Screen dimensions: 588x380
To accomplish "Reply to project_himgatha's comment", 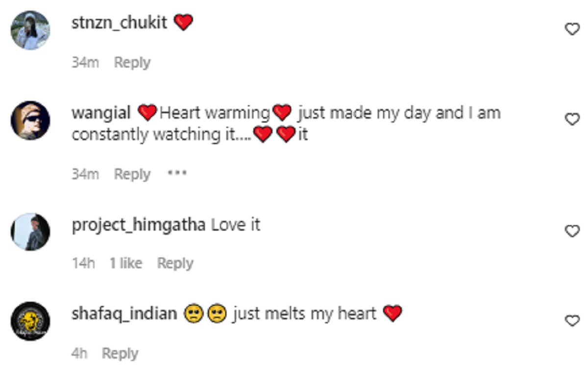I will pyautogui.click(x=175, y=263).
